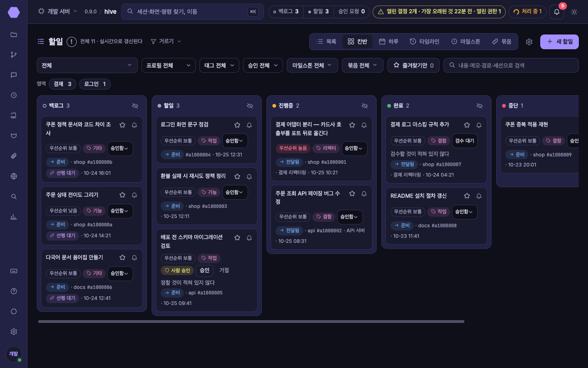588x368 pixels.
Task: Click the bell on 결제 로그 마스킹 규칙 추가 card
Action: pyautogui.click(x=479, y=125)
